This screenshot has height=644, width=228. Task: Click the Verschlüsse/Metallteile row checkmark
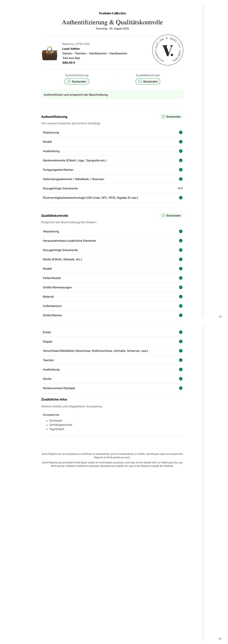(181, 351)
